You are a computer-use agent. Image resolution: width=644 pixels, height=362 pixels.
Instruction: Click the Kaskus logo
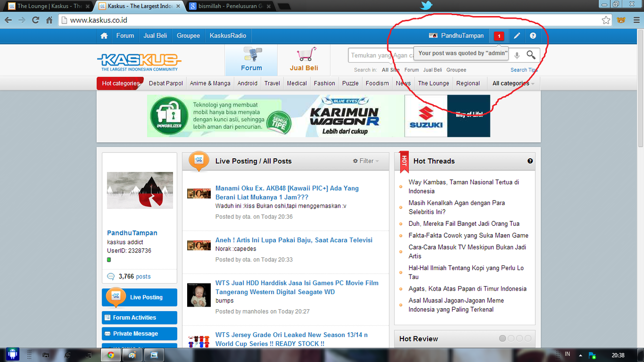[139, 61]
